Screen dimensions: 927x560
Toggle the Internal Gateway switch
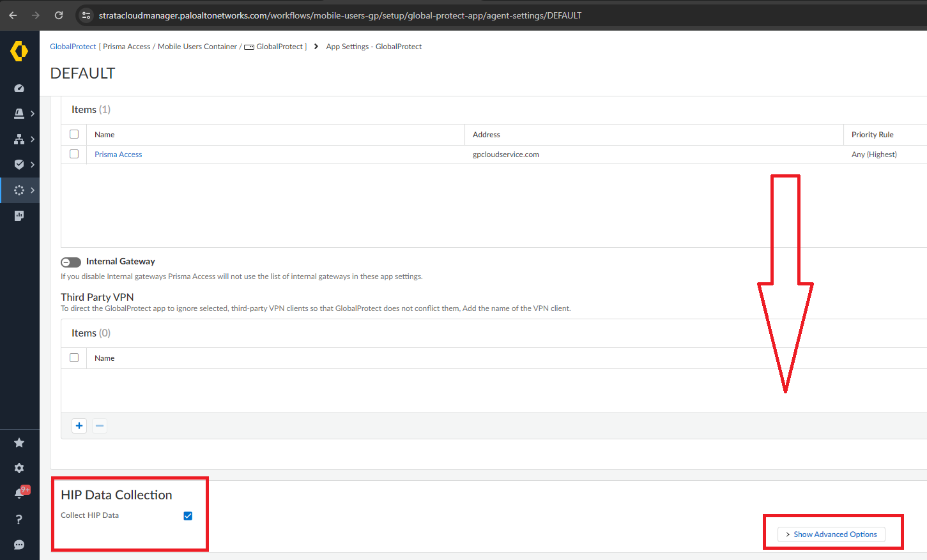[71, 262]
